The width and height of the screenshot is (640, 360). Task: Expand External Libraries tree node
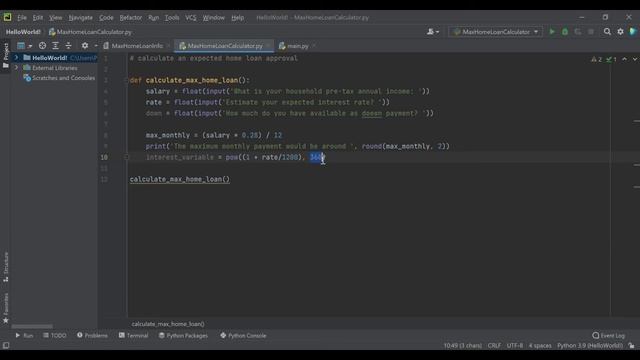16,68
